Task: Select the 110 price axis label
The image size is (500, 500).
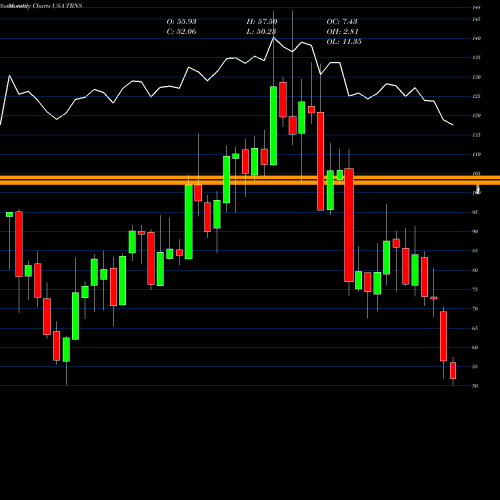Action: click(476, 154)
